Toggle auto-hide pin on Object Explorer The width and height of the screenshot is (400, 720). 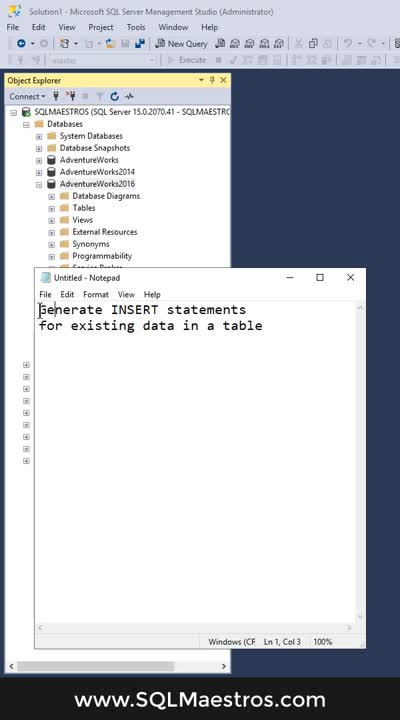[212, 80]
